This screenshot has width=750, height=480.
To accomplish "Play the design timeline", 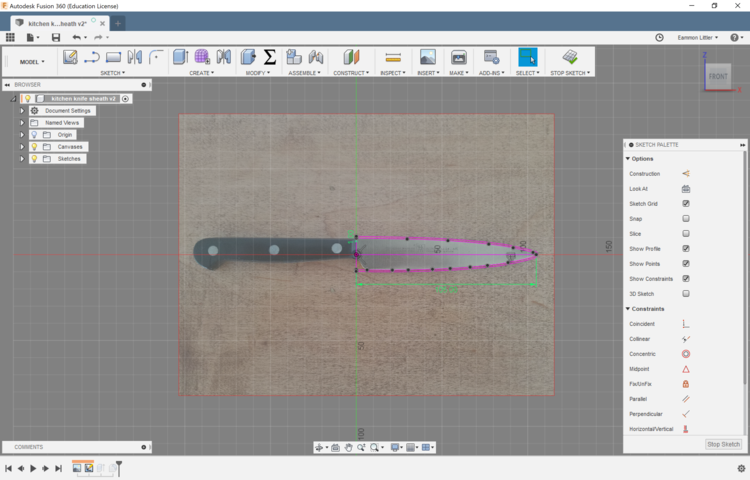I will click(33, 469).
